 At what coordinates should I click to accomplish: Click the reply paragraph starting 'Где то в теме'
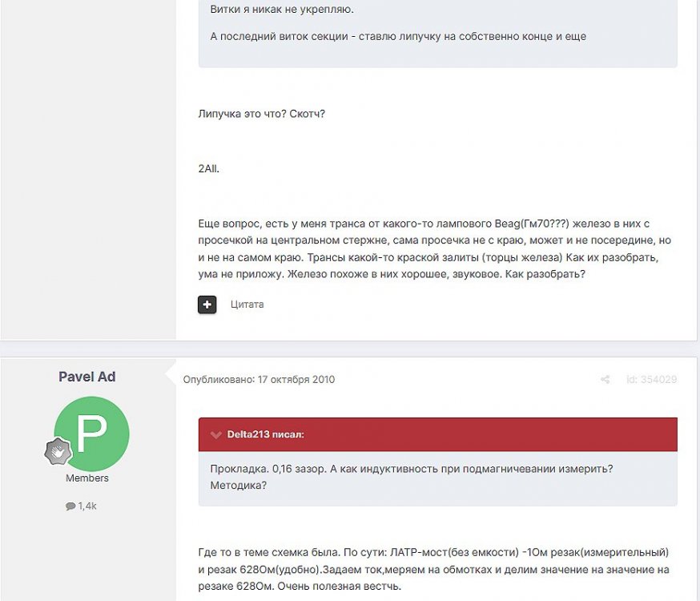(x=432, y=569)
